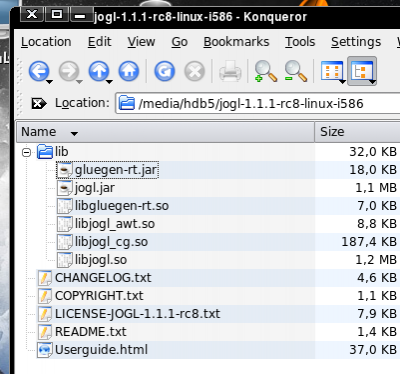This screenshot has width=400, height=374.
Task: Select COPYRIGHT.txt file
Action: [x=99, y=296]
